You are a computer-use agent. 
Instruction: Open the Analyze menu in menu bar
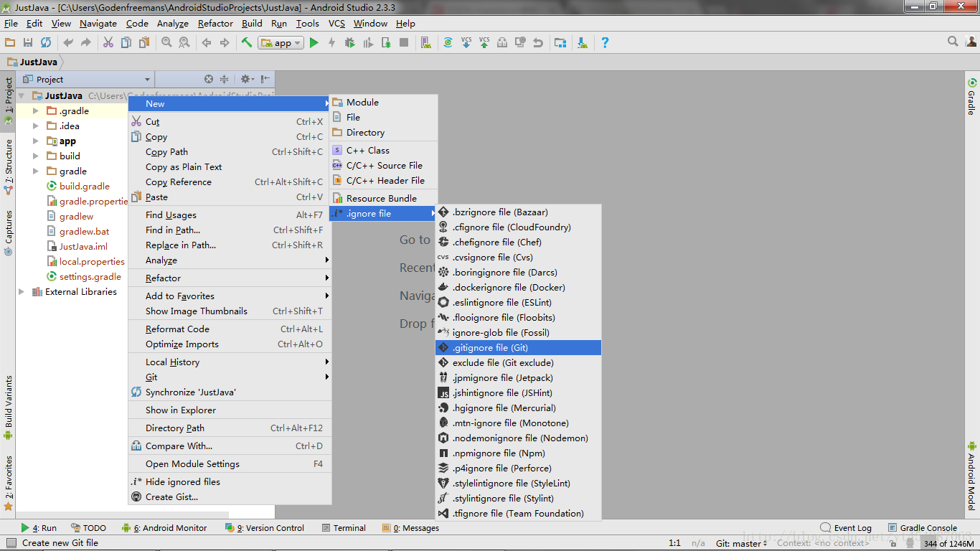[x=172, y=23]
